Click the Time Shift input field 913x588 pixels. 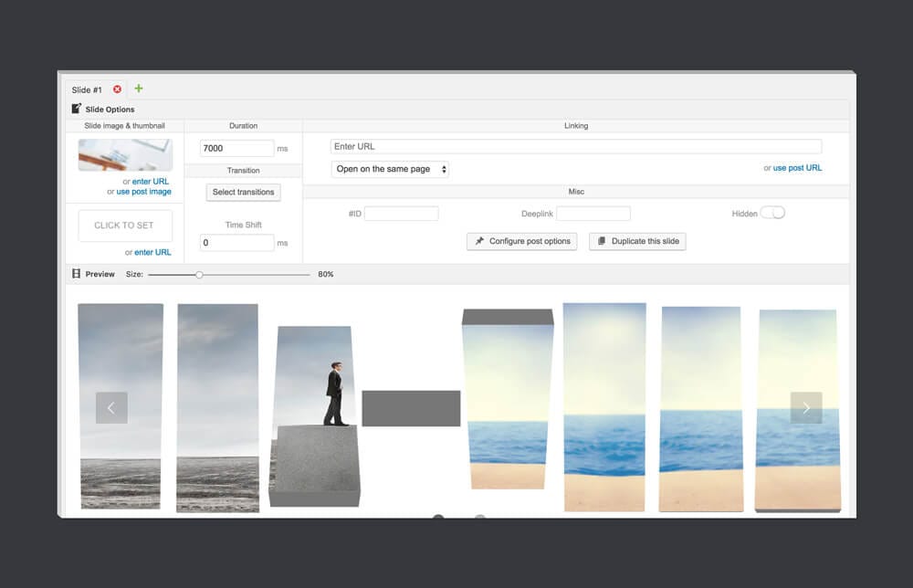(x=236, y=243)
